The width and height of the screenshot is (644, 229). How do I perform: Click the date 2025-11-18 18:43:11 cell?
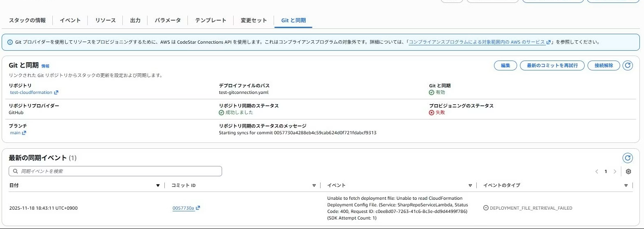[43, 208]
